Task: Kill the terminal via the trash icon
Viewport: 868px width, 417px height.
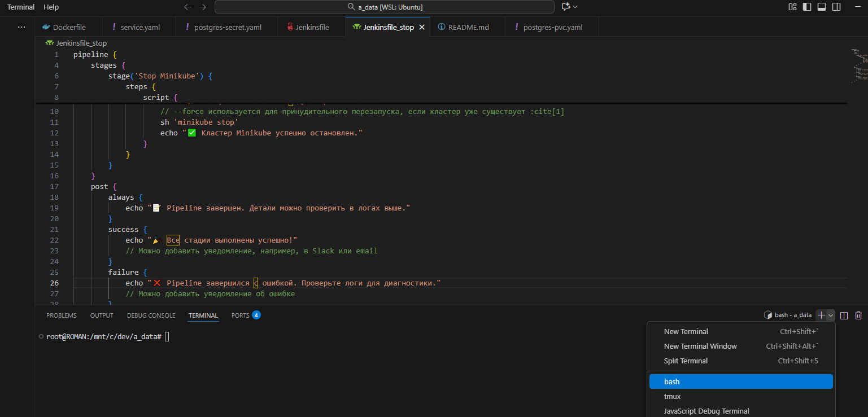Action: [858, 315]
